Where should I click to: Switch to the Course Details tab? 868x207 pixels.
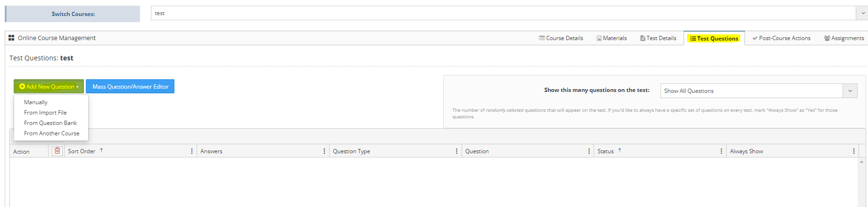pyautogui.click(x=561, y=38)
